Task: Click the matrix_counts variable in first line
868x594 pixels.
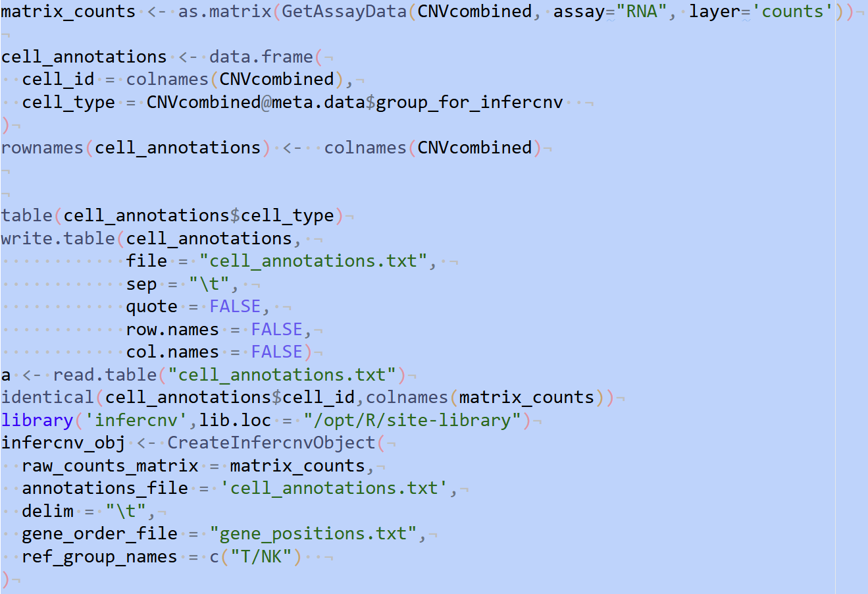Action: click(68, 12)
